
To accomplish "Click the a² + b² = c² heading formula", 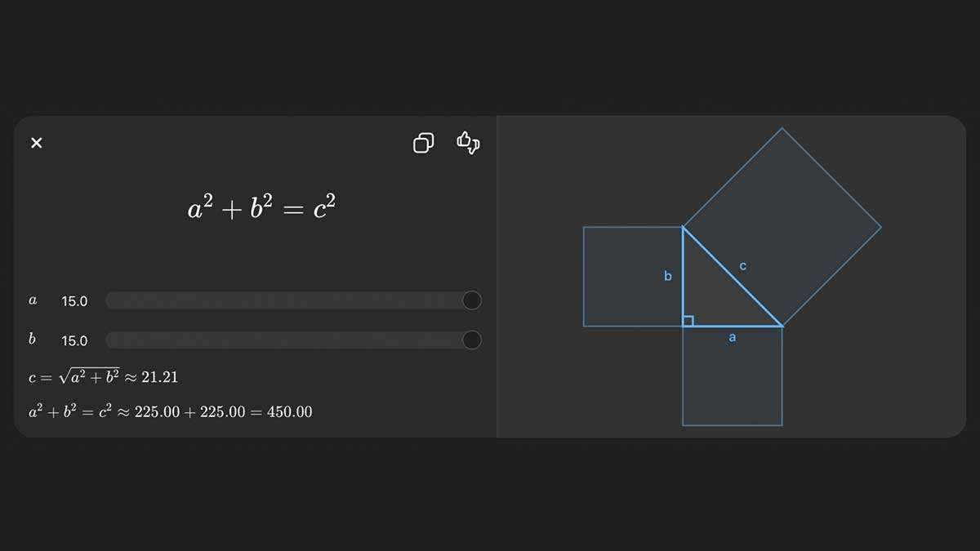I will click(x=261, y=208).
